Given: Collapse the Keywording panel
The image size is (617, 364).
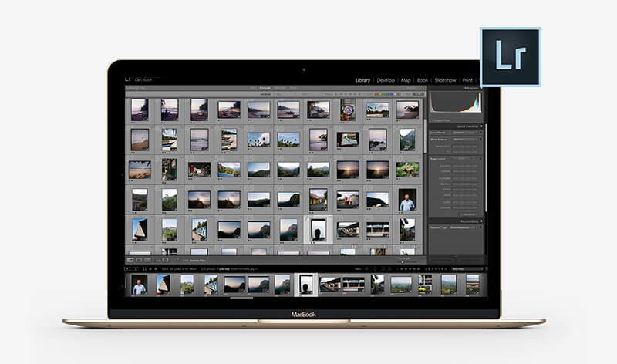Looking at the screenshot, I should (481, 221).
